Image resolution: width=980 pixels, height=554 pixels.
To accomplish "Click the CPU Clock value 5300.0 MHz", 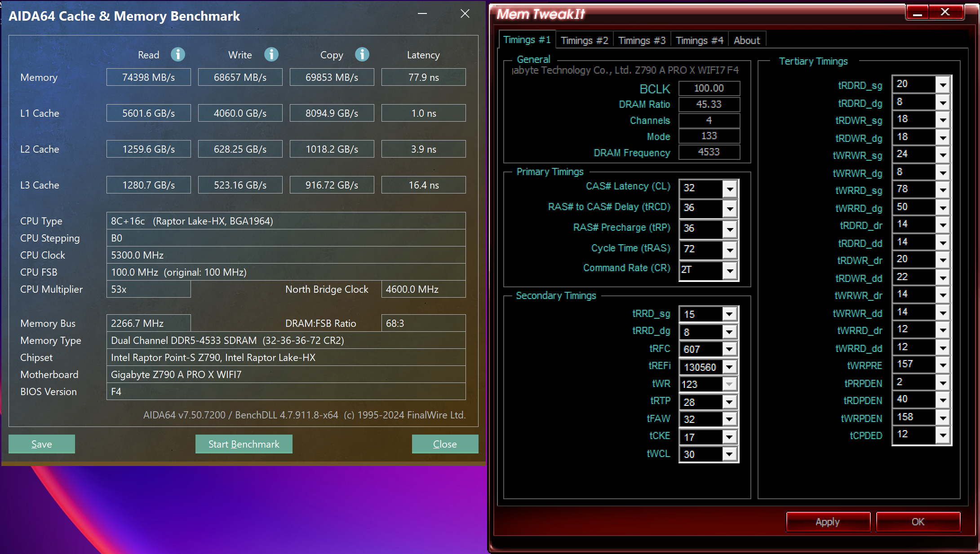I will pyautogui.click(x=286, y=255).
